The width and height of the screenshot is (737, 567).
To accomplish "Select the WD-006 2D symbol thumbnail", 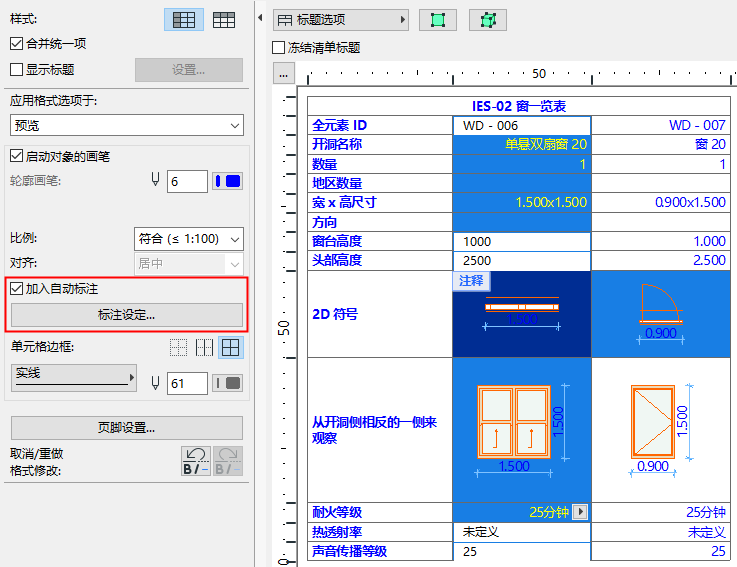I will pos(522,314).
